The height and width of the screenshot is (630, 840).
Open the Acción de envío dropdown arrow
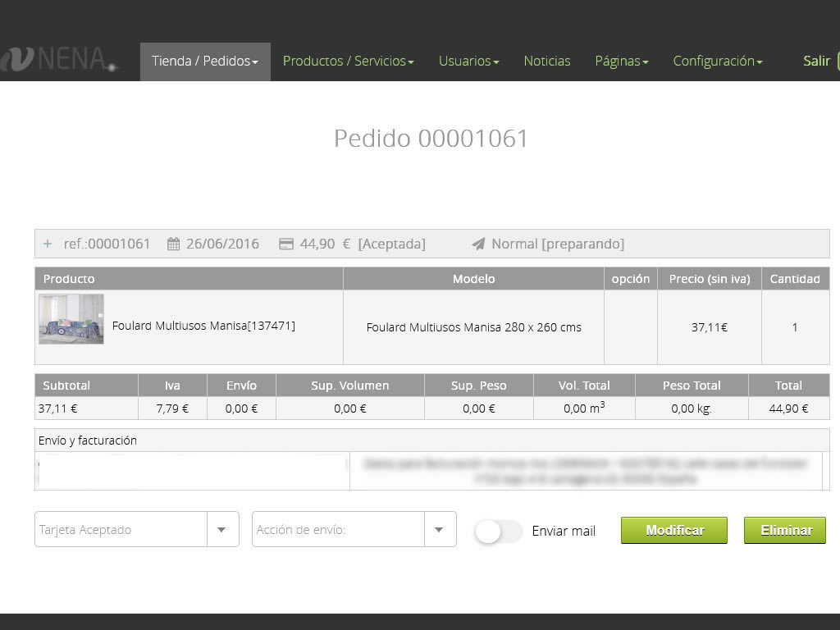pos(439,530)
